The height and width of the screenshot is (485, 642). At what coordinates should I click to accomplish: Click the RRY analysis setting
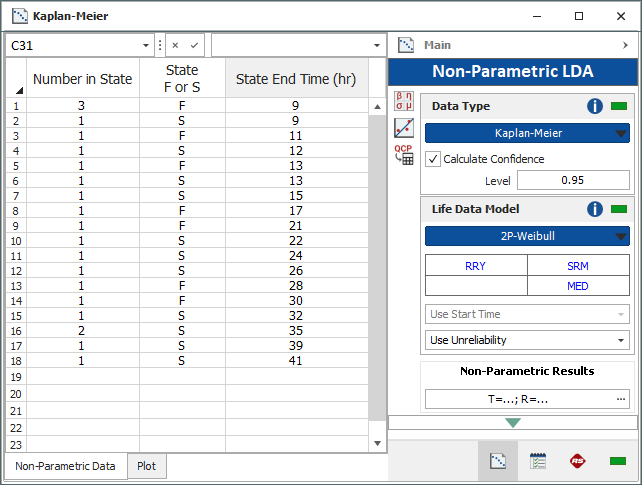click(x=476, y=266)
